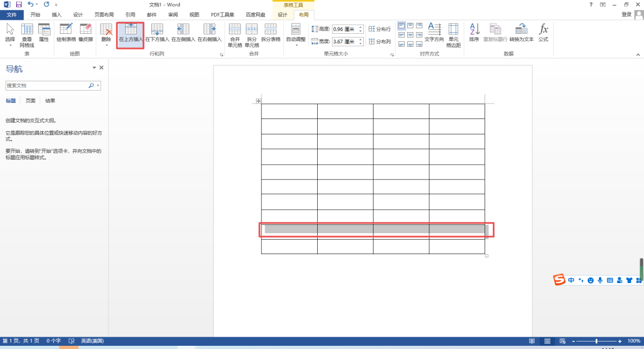Open the Formula (公式) fx dialog
The image size is (644, 349).
tap(543, 33)
